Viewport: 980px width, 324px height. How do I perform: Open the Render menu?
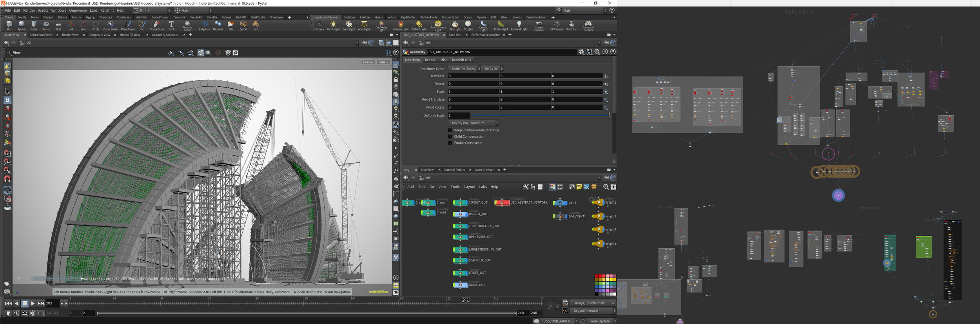coord(29,11)
